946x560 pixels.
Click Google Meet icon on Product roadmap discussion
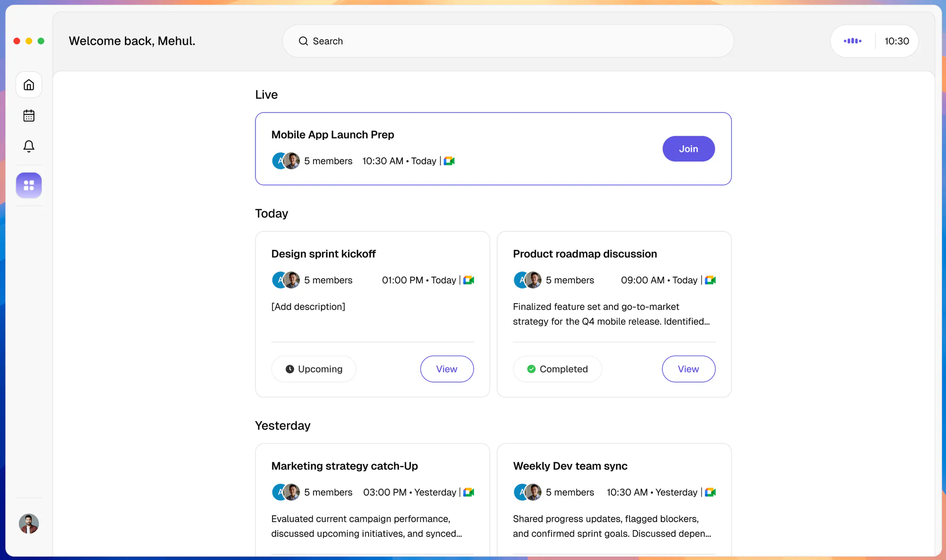pos(710,280)
